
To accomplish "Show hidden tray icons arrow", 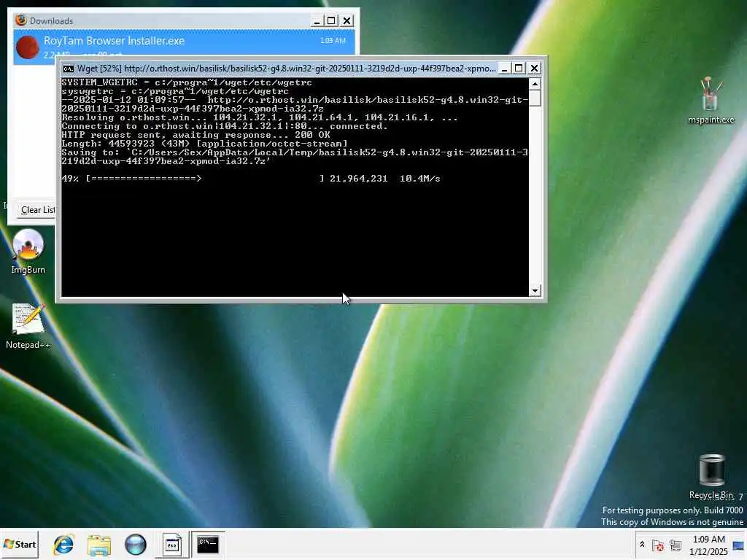I will 642,544.
